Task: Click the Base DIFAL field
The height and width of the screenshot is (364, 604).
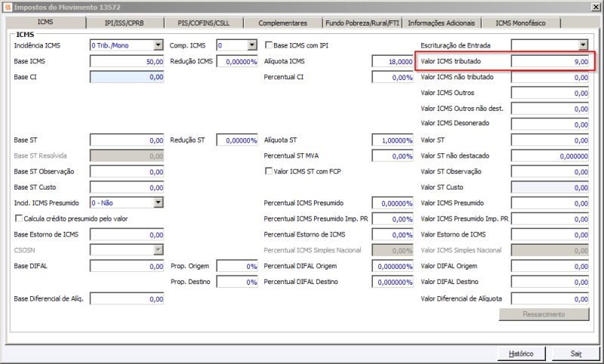Action: click(127, 266)
